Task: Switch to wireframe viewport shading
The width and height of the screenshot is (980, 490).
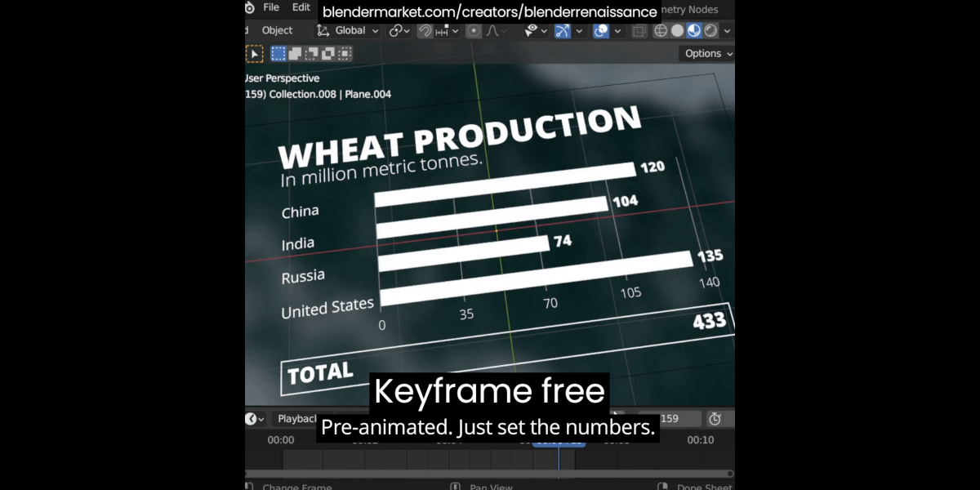Action: click(661, 31)
